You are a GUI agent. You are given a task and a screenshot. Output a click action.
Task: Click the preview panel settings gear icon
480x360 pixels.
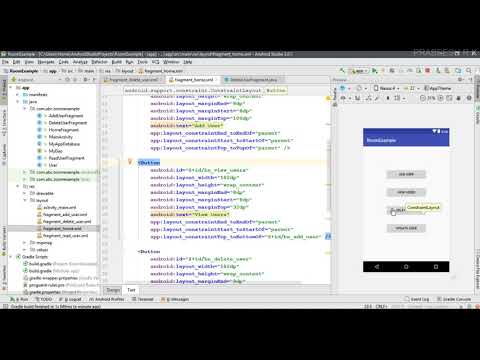[460, 80]
